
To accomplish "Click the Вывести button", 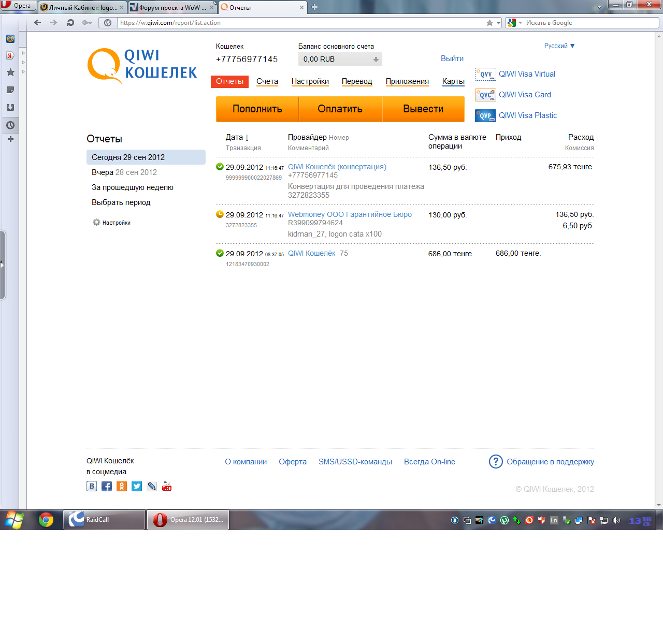I will coord(423,109).
